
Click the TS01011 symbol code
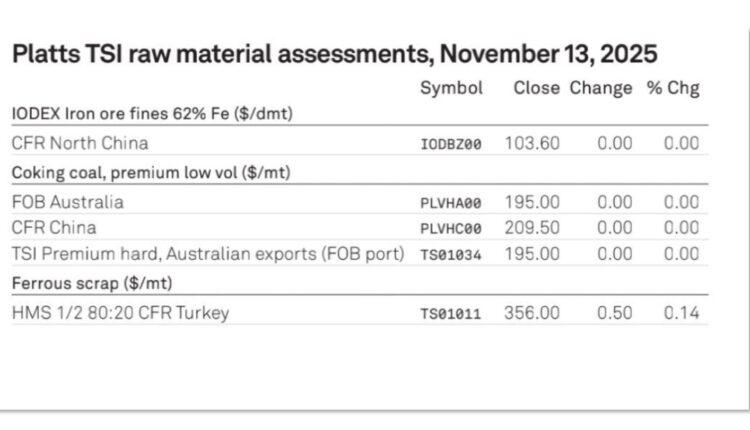pyautogui.click(x=451, y=314)
